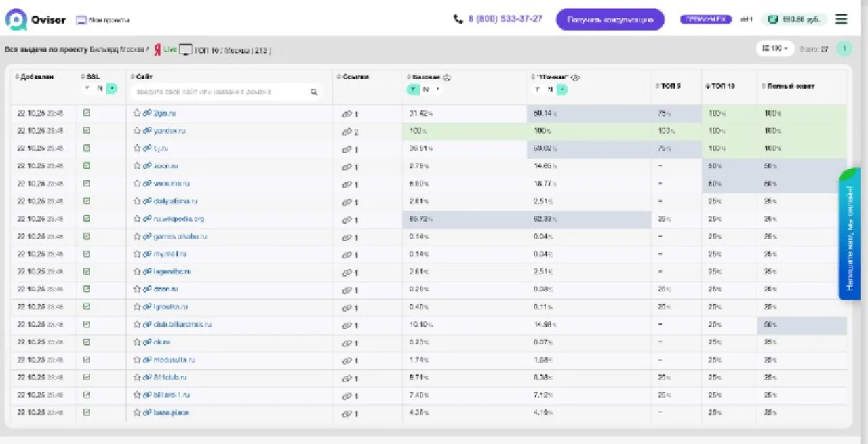Mark ru.wikipedia.org as favorite with its star
The image size is (868, 444).
click(x=137, y=219)
